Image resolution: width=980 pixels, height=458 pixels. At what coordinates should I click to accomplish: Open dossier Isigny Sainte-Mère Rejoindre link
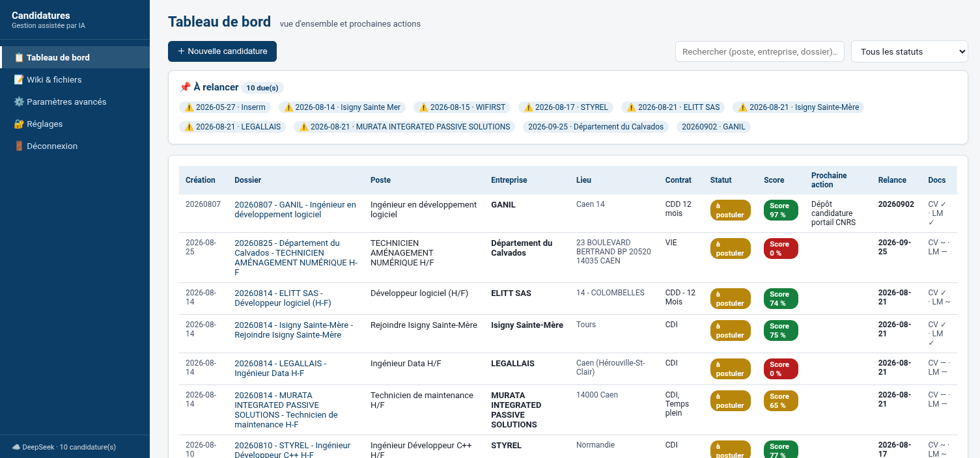(x=294, y=330)
